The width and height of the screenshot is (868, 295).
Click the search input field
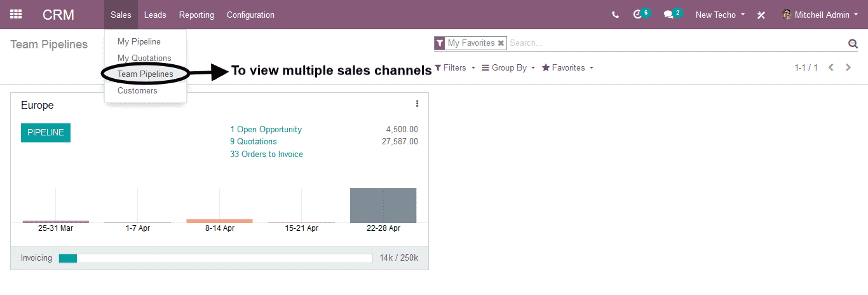[677, 43]
